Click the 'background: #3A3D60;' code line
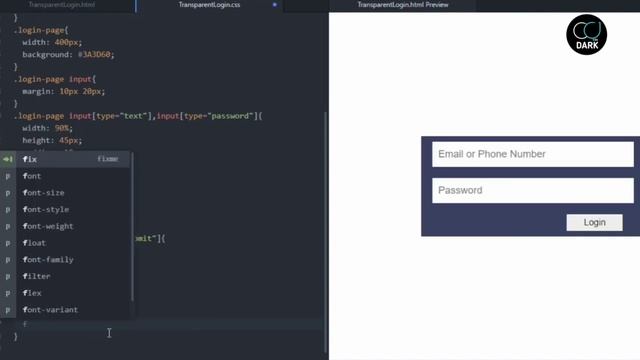 click(68, 55)
